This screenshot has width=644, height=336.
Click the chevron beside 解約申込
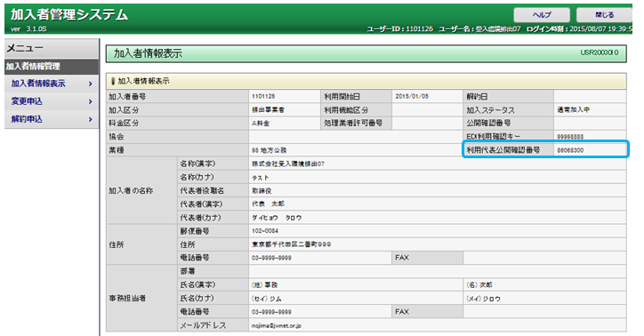click(x=91, y=119)
